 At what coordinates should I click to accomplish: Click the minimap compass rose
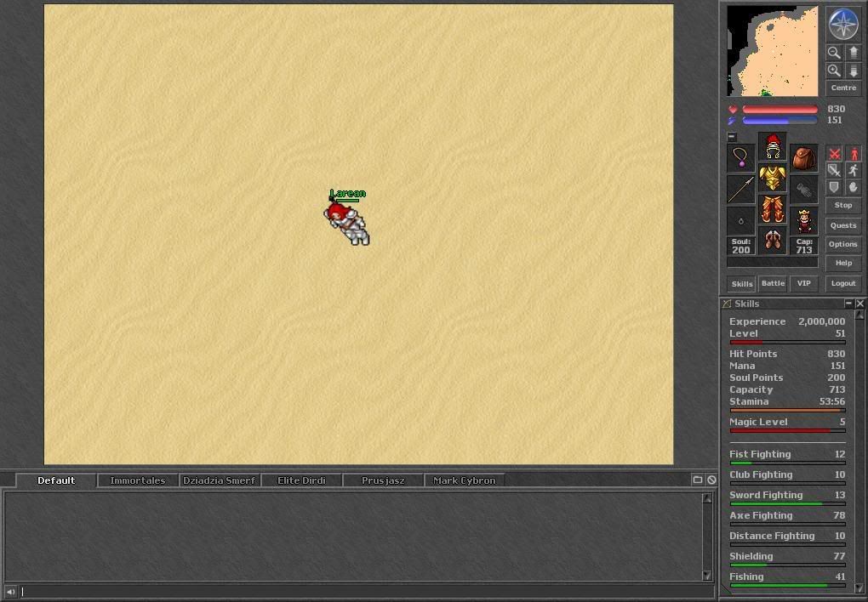click(843, 24)
